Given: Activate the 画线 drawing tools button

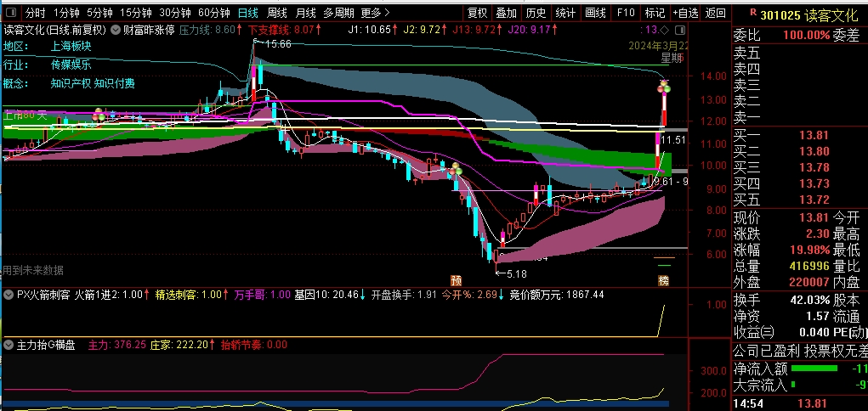Looking at the screenshot, I should [596, 12].
